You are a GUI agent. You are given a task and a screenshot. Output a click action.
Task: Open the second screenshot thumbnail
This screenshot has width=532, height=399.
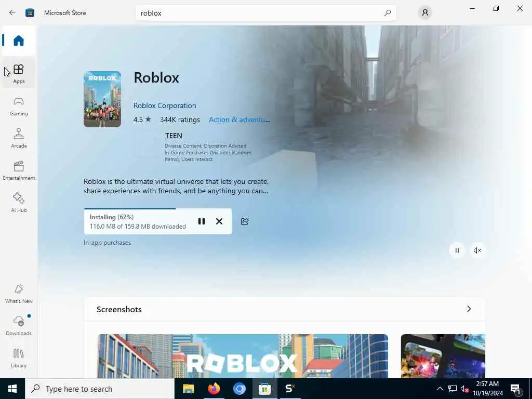point(443,356)
